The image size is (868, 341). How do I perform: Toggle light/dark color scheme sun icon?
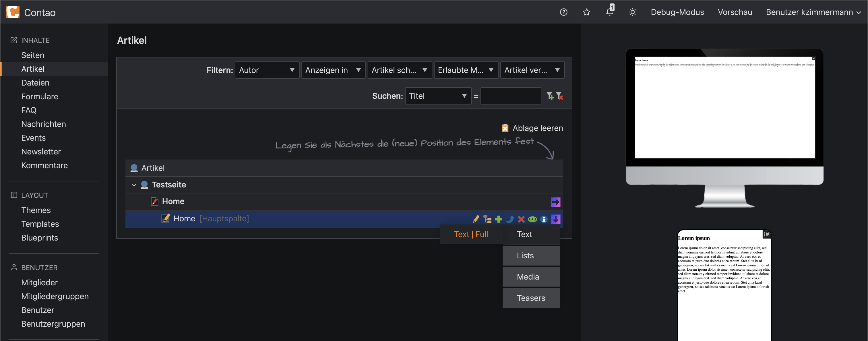pyautogui.click(x=632, y=12)
